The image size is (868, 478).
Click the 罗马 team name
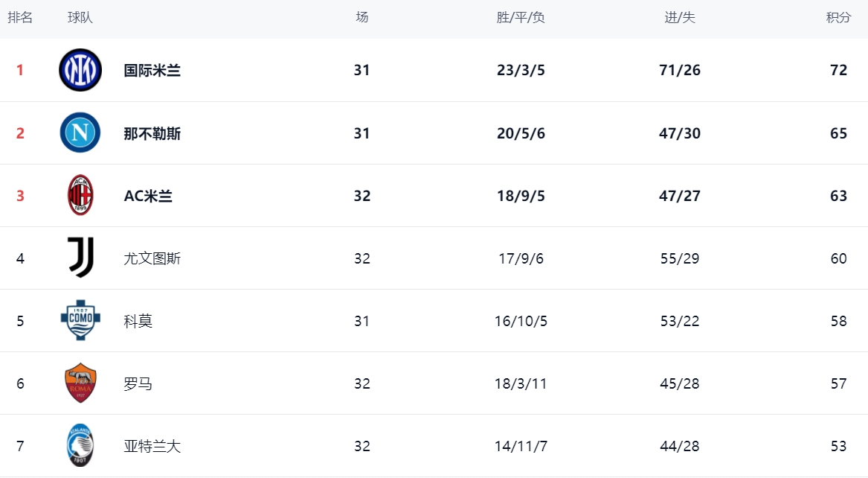(138, 383)
